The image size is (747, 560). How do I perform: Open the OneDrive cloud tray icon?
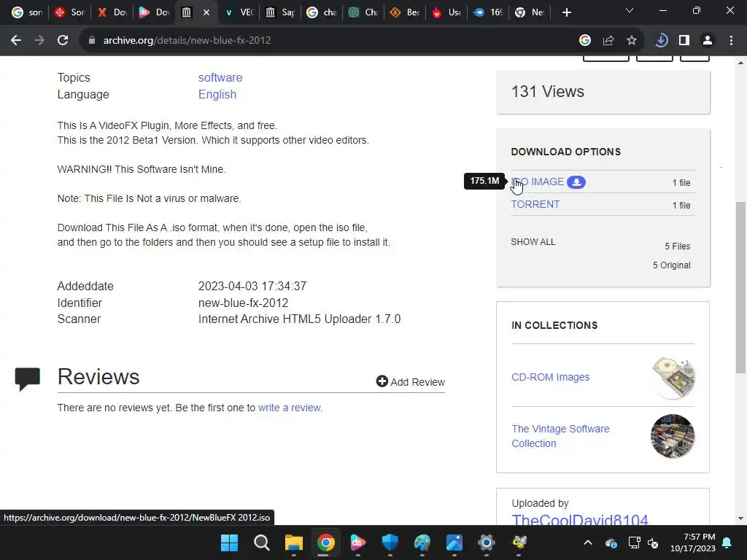(x=611, y=542)
